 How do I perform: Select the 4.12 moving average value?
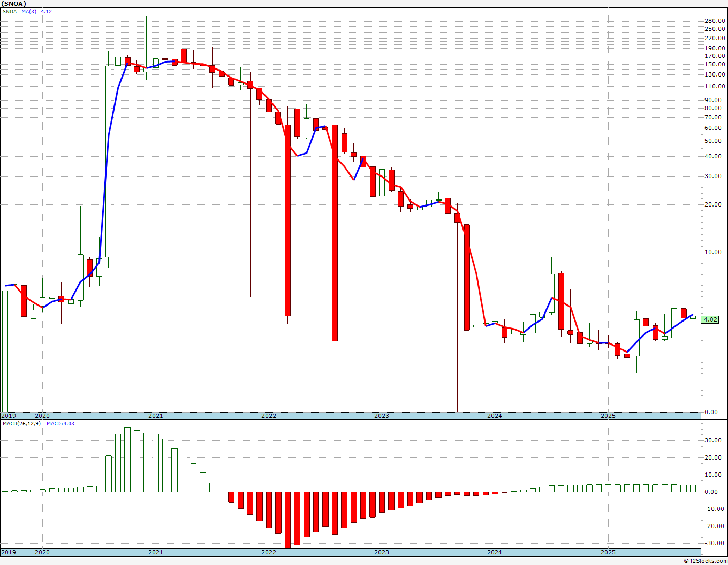47,11
